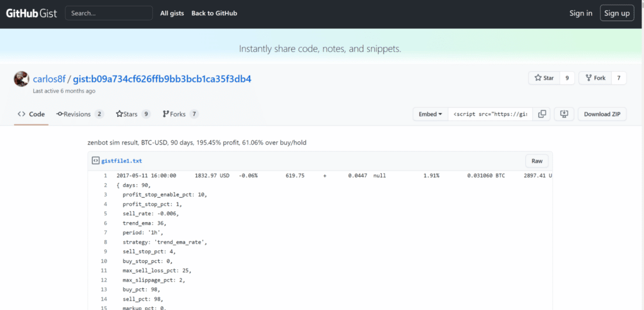Switch to the Revisions tab

tap(80, 114)
